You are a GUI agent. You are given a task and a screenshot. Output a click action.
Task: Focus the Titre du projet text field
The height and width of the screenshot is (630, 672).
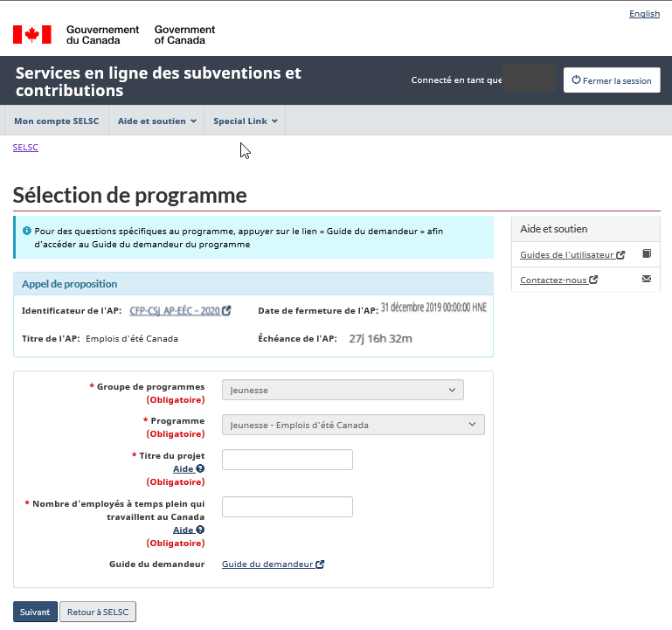pyautogui.click(x=287, y=460)
